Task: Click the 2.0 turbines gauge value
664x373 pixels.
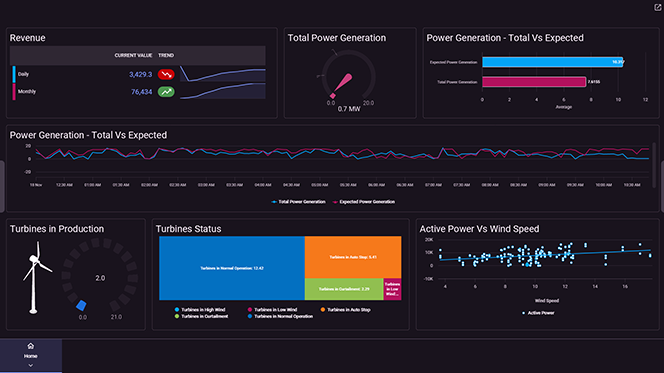Action: [100, 278]
